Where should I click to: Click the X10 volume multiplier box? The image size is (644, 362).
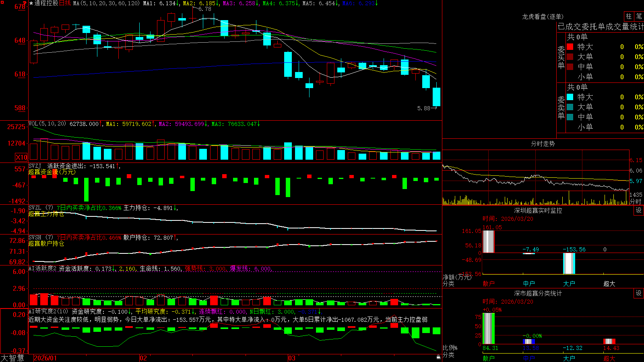point(21,157)
